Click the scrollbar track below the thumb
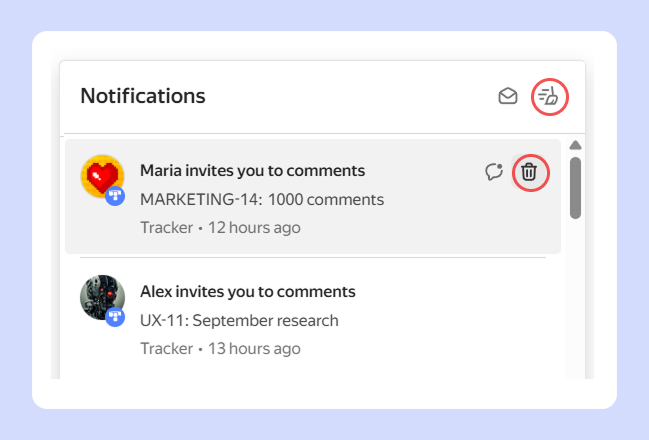This screenshot has width=649, height=440. (575, 300)
